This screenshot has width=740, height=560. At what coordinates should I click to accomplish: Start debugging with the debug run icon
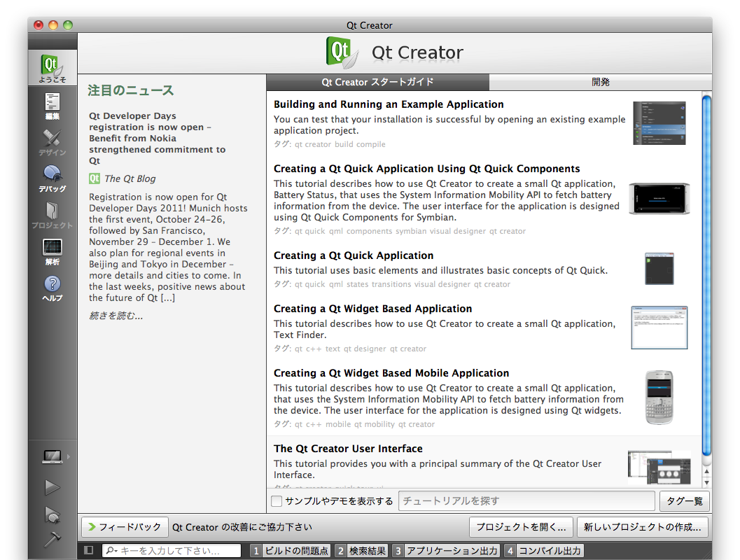(53, 514)
